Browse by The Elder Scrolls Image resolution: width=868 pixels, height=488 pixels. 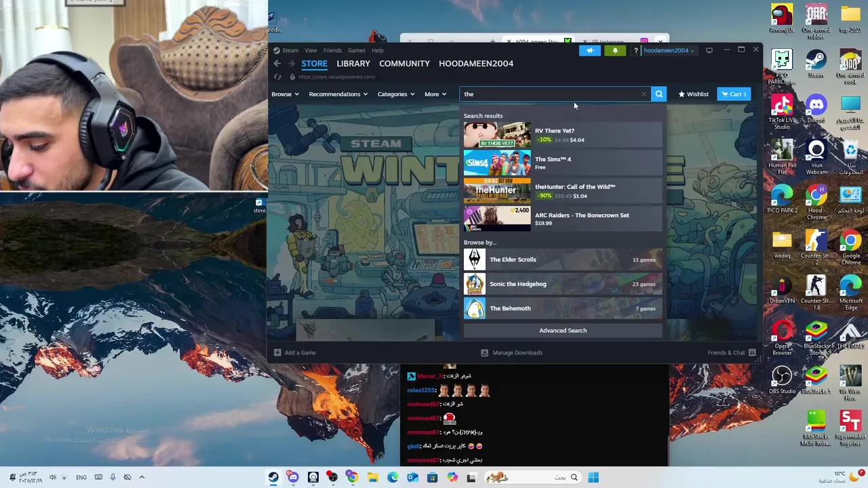[563, 260]
